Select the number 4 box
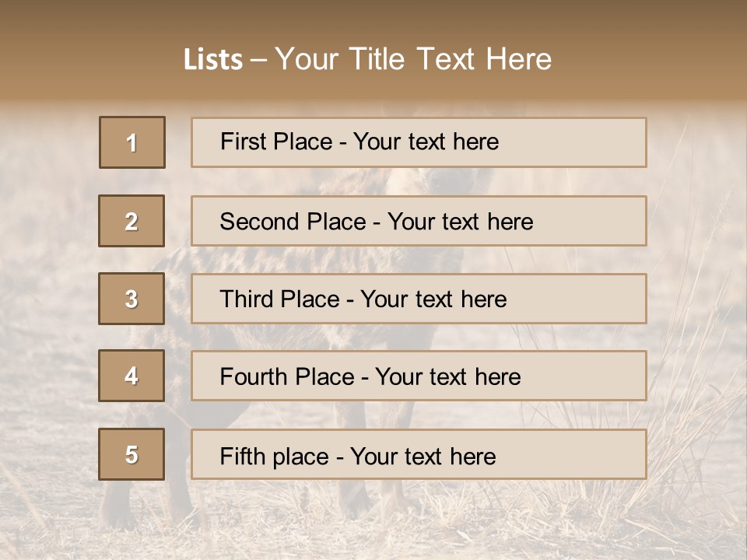This screenshot has height=560, width=747. click(132, 376)
